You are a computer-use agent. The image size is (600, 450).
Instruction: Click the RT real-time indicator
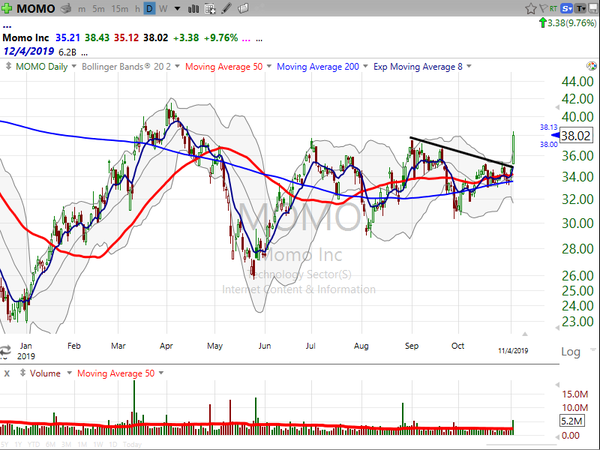(x=553, y=8)
